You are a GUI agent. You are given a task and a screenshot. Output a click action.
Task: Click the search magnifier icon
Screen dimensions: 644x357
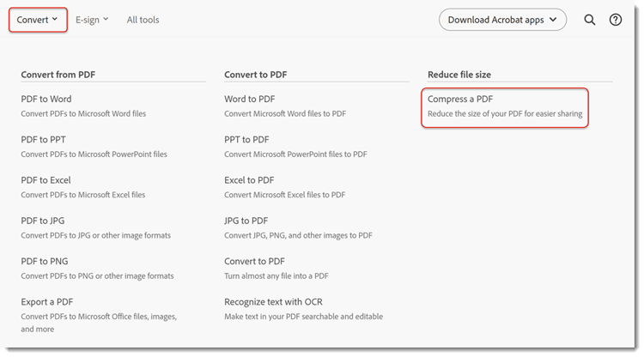pos(589,20)
